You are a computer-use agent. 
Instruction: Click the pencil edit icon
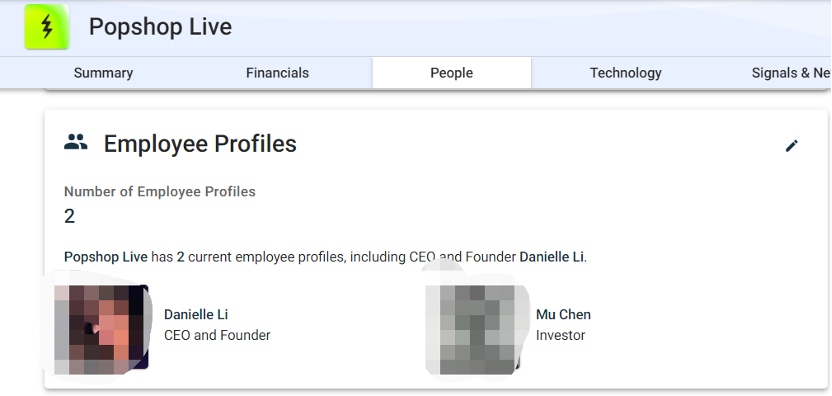[x=792, y=145]
